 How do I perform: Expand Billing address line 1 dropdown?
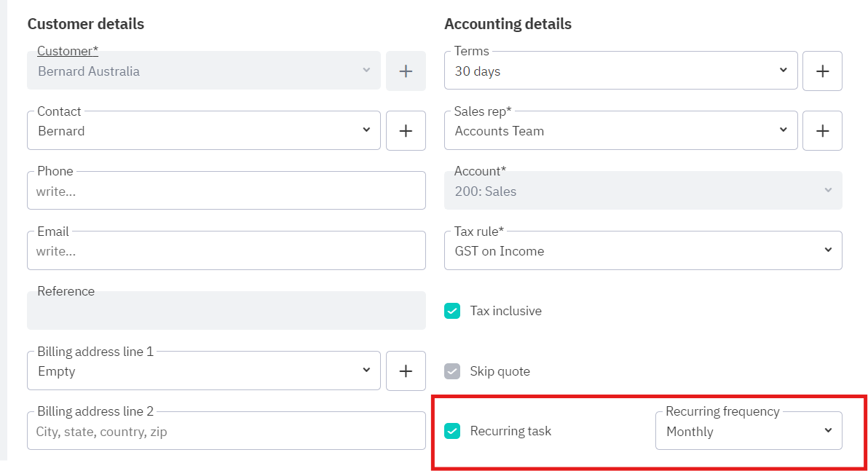pyautogui.click(x=203, y=371)
